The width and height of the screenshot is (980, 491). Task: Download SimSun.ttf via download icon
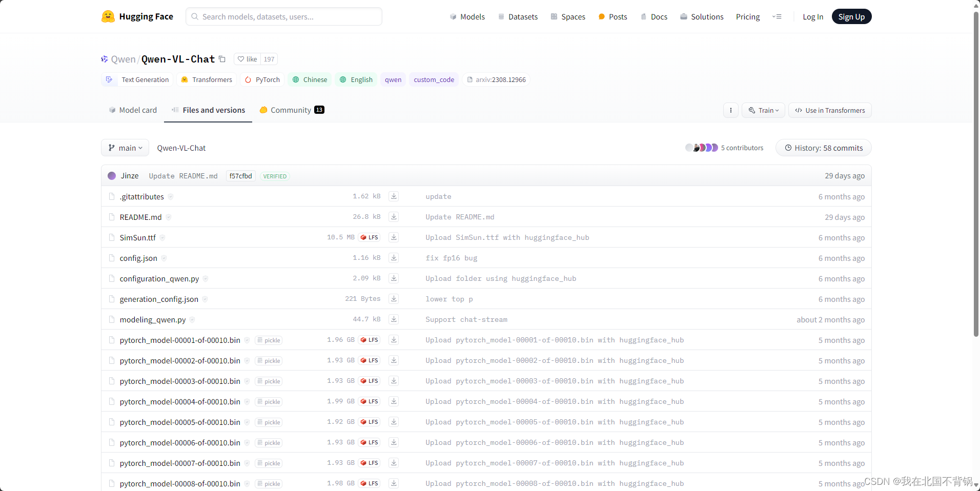pos(394,237)
